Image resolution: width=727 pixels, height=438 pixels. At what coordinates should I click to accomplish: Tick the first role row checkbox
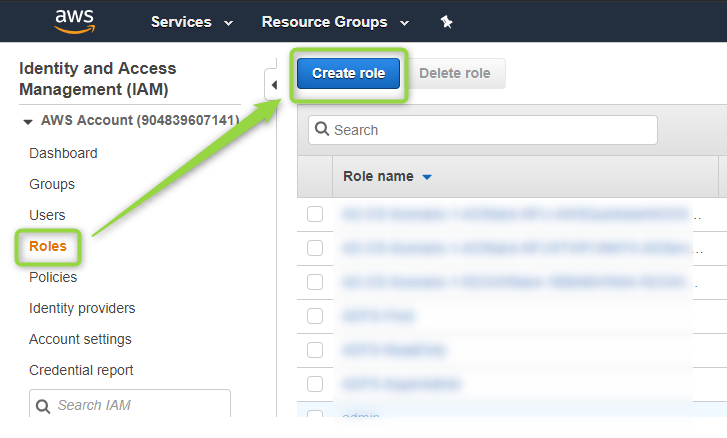(x=315, y=214)
